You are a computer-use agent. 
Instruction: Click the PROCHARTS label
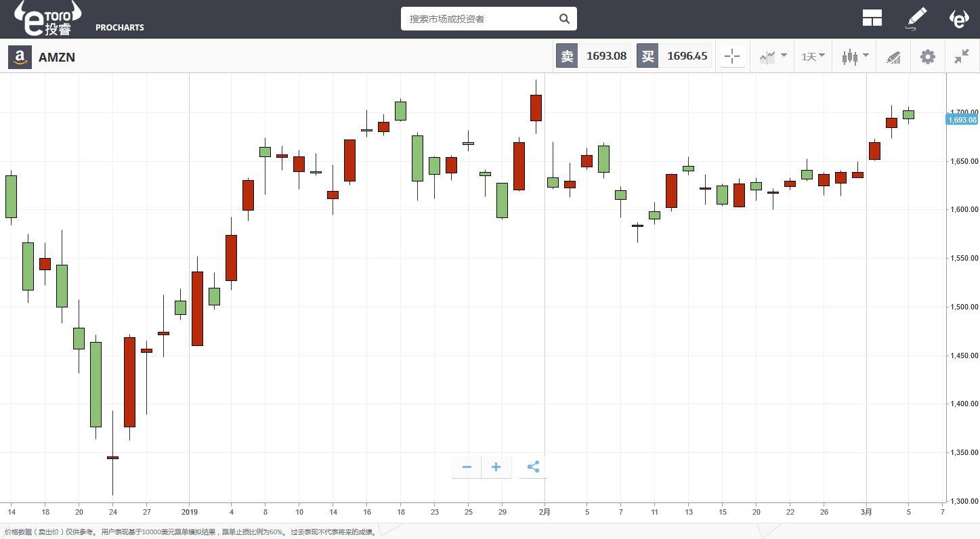pos(120,28)
